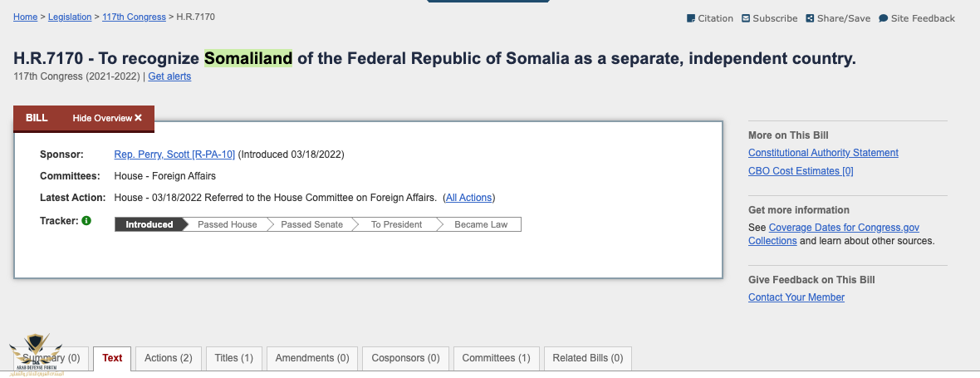
Task: Click the green Tracker info icon
Action: coord(86,220)
